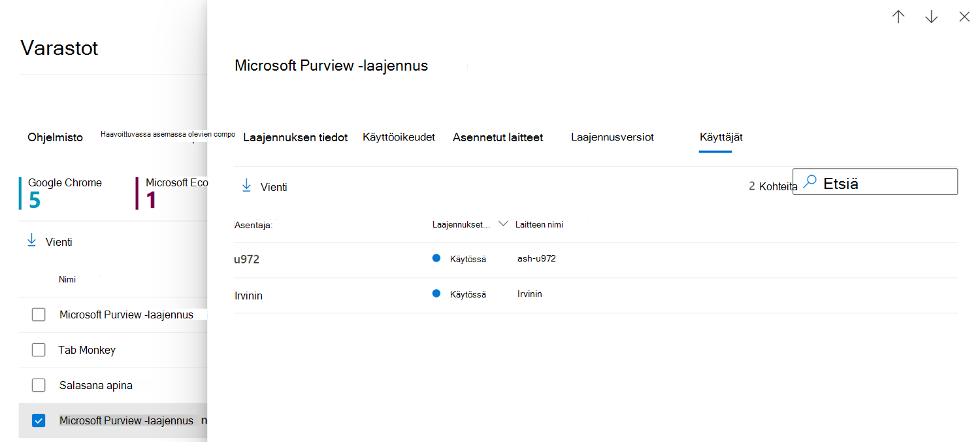Viewport: 980px width, 442px height.
Task: Open the Laajennuksen tiedot tab
Action: coord(295,137)
